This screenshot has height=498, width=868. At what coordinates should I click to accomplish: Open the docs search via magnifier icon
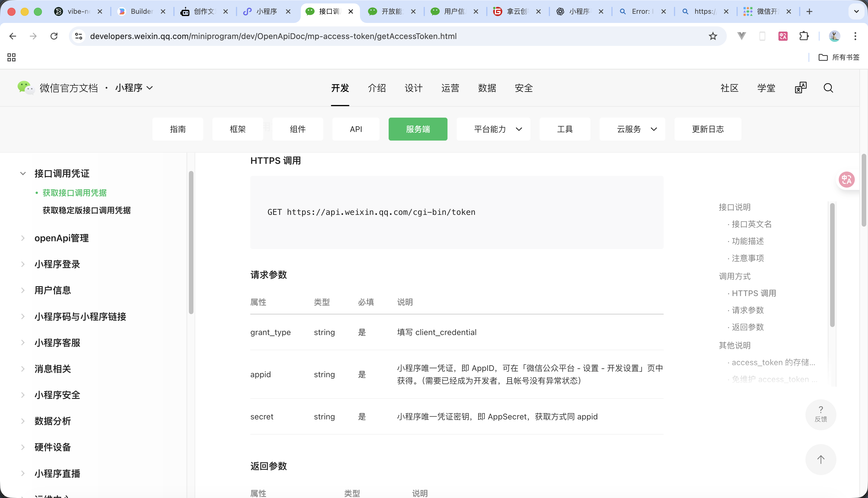tap(828, 88)
